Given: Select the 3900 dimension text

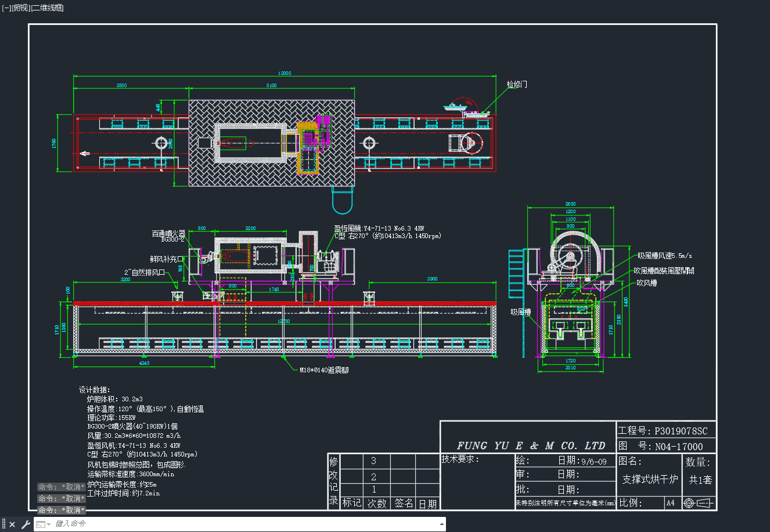Looking at the screenshot, I should [432, 279].
